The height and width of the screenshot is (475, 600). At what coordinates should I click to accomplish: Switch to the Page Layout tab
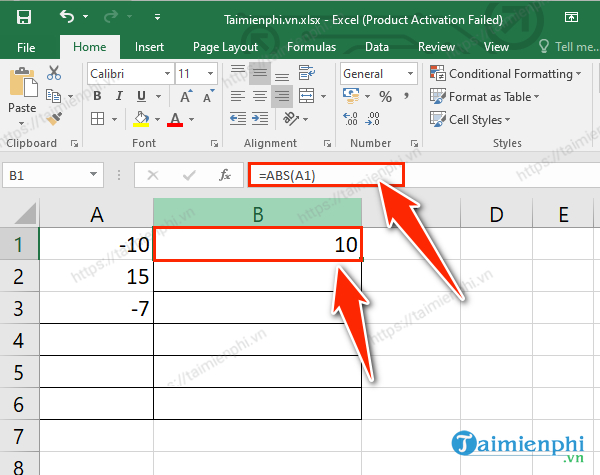coord(225,46)
